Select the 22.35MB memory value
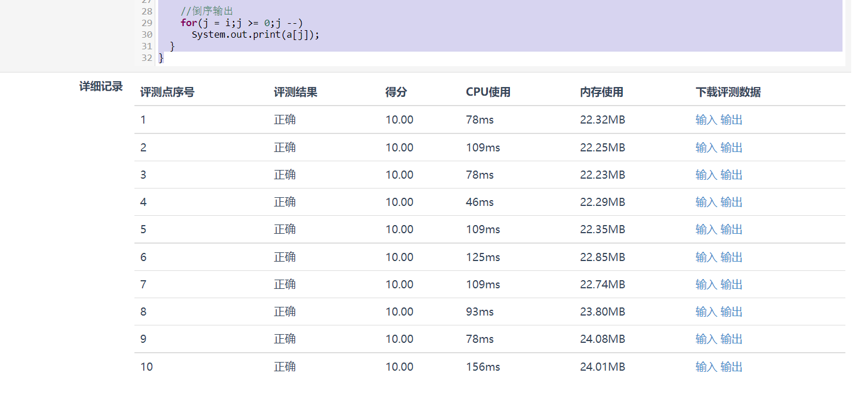 pos(603,229)
